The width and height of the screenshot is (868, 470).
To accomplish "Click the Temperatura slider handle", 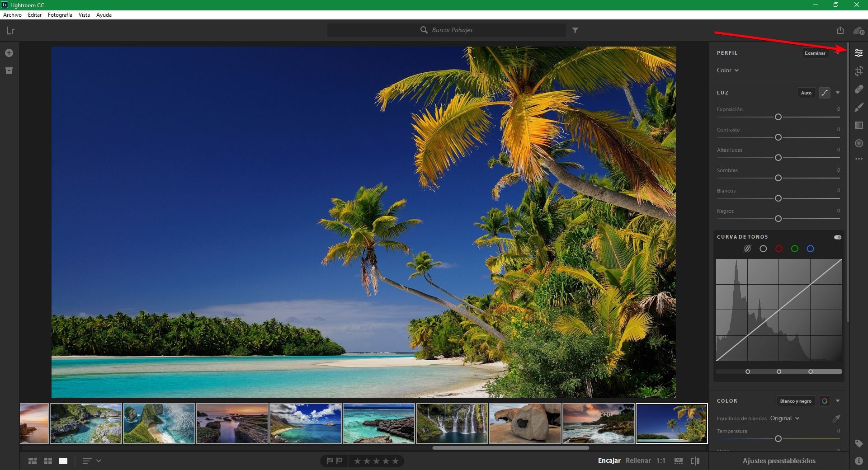I will [x=778, y=439].
